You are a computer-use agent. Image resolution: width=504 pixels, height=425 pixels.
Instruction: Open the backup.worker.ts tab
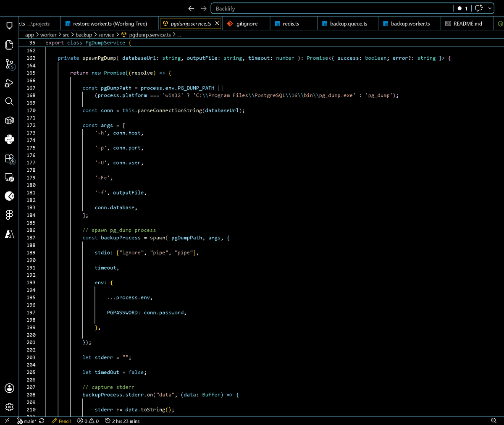[x=410, y=24]
